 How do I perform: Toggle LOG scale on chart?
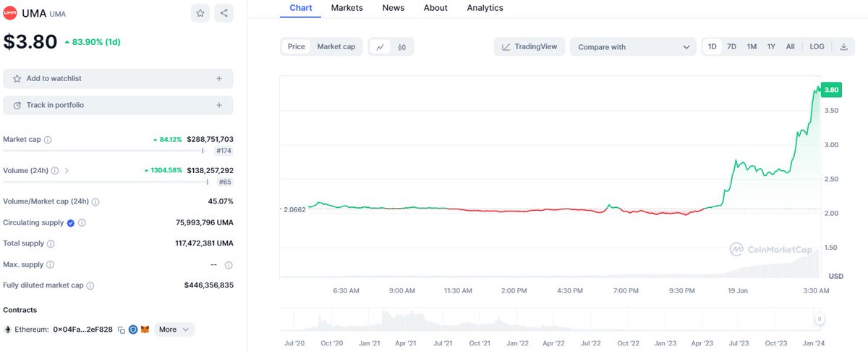[817, 46]
